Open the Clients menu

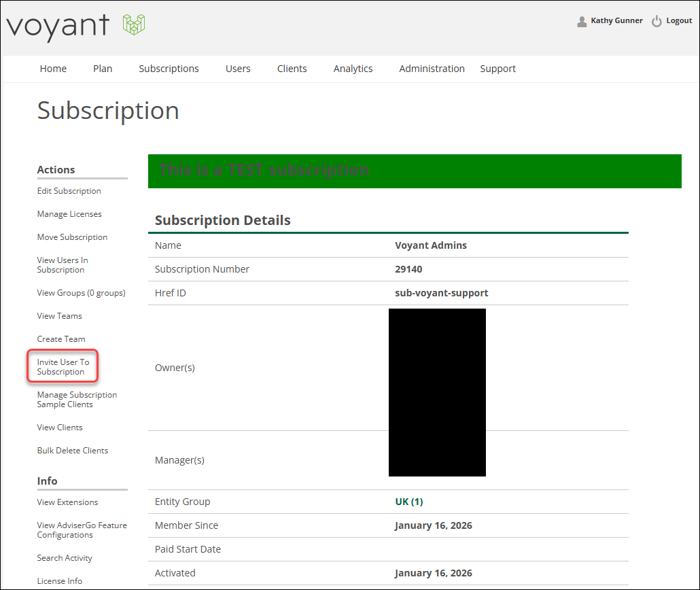point(292,69)
